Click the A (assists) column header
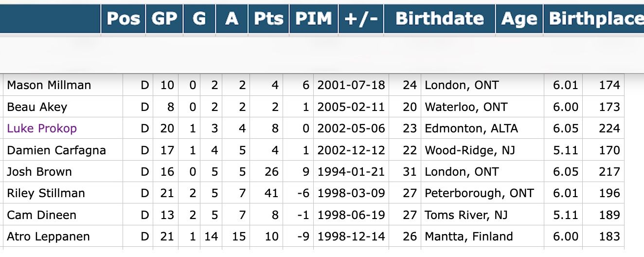 pyautogui.click(x=232, y=18)
